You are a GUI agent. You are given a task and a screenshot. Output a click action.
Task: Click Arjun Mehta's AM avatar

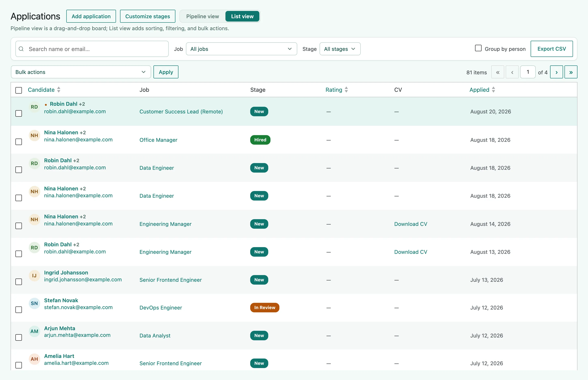[34, 331]
